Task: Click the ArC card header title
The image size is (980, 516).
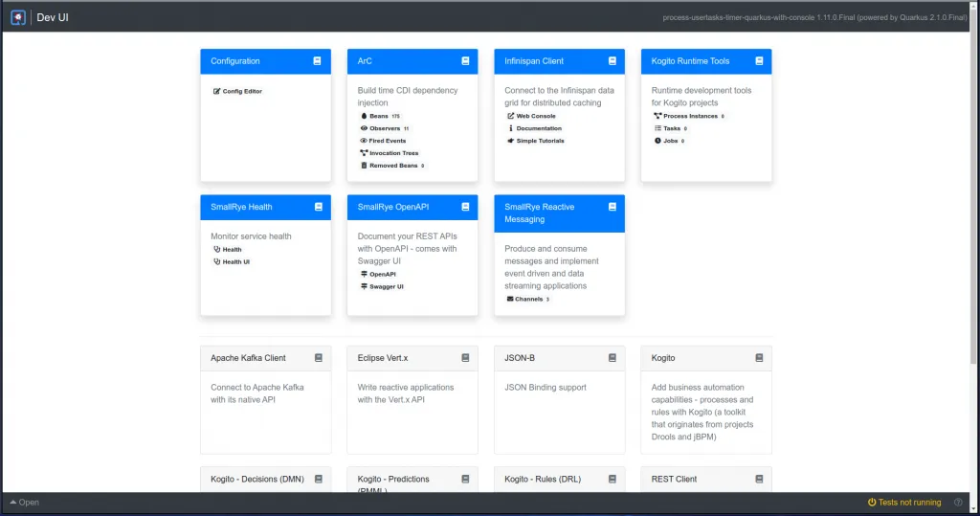Action: [365, 61]
